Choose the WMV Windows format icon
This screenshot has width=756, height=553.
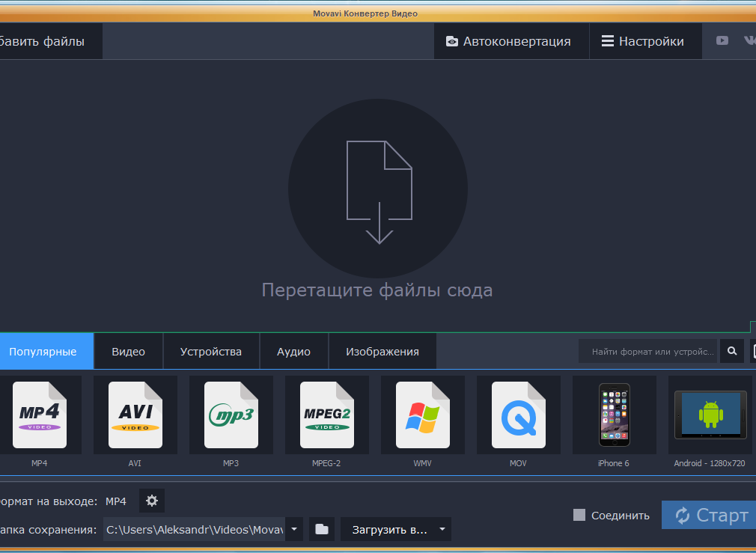(x=423, y=415)
